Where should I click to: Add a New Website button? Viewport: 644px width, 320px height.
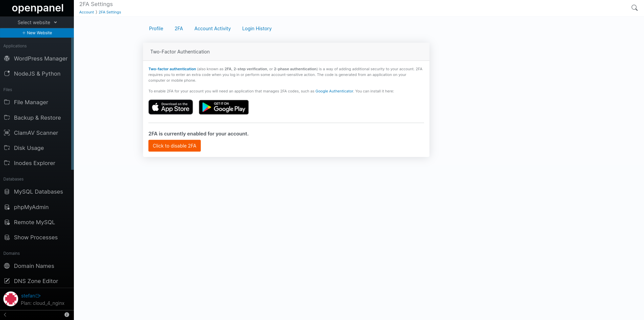tap(37, 33)
